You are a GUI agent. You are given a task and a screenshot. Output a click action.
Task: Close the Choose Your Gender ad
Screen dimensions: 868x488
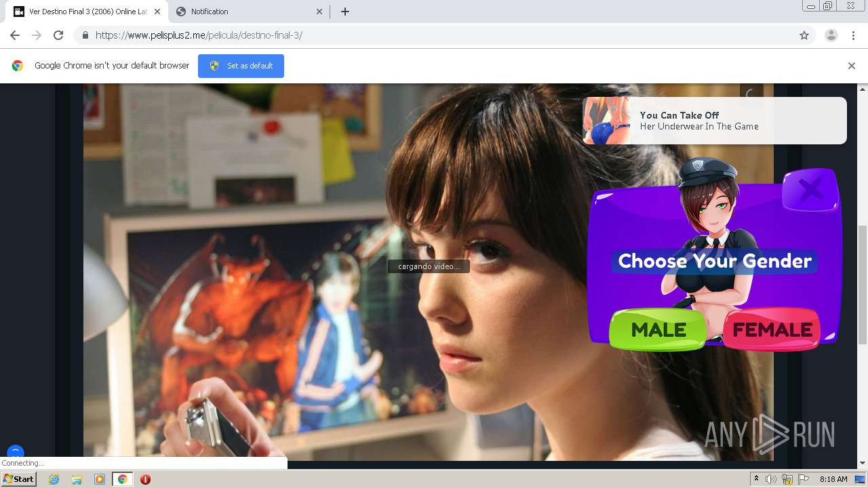(810, 190)
